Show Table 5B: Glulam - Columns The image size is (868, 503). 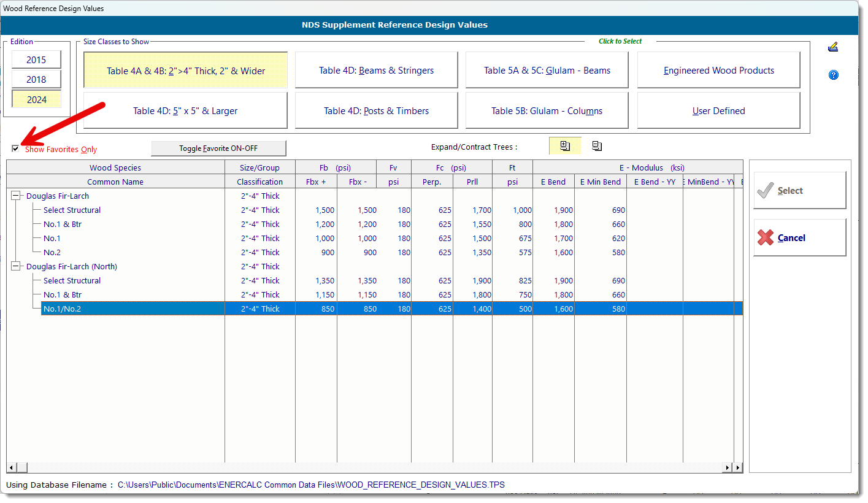pos(547,111)
